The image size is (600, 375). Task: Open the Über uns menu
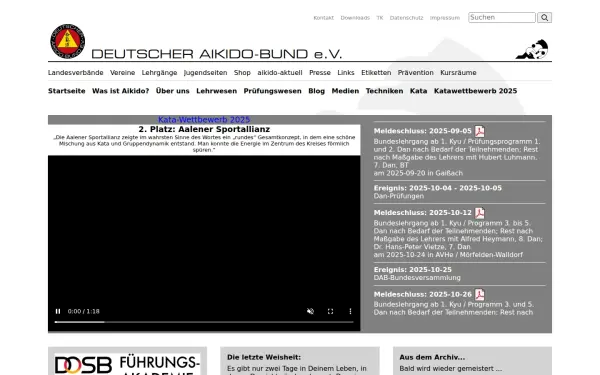[173, 91]
